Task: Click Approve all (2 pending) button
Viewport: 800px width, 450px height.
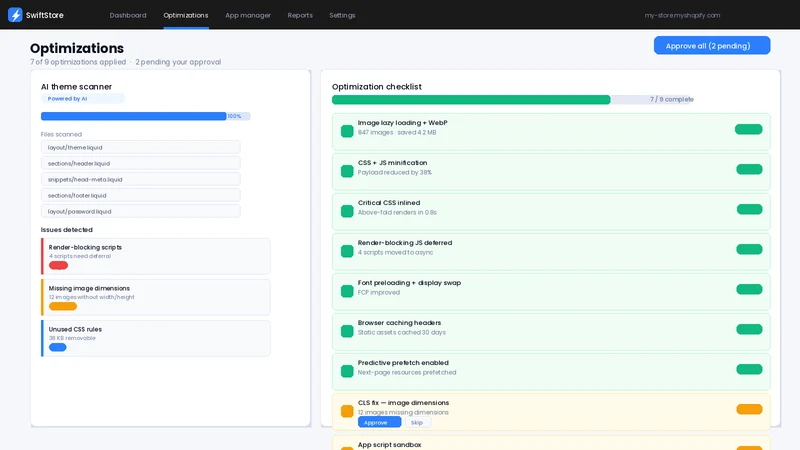Action: [x=712, y=45]
